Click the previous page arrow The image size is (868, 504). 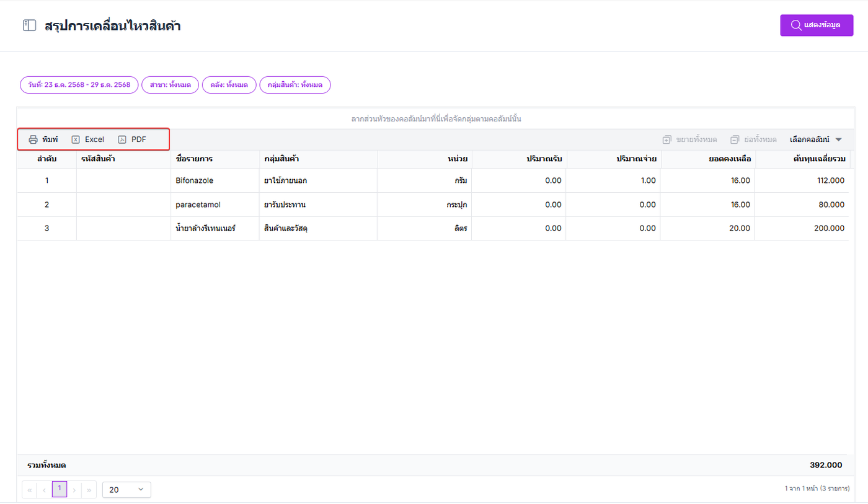click(x=44, y=490)
